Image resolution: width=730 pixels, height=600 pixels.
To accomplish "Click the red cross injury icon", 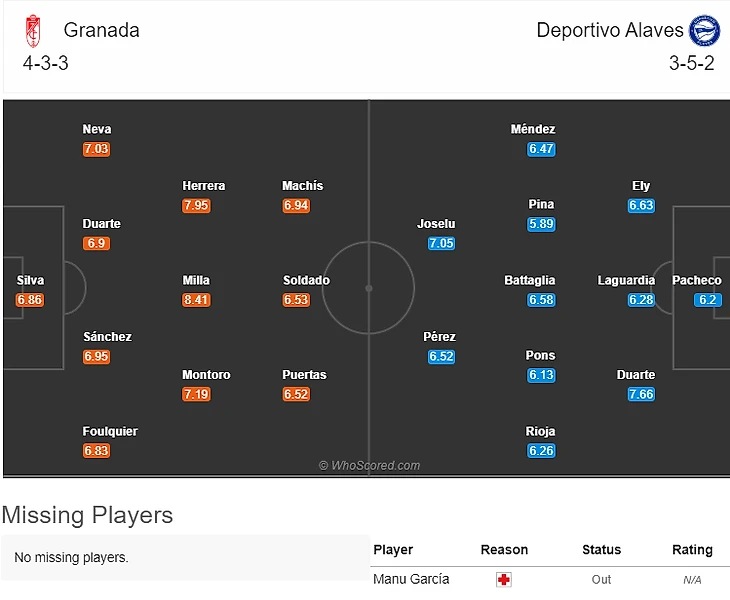I will 504,580.
